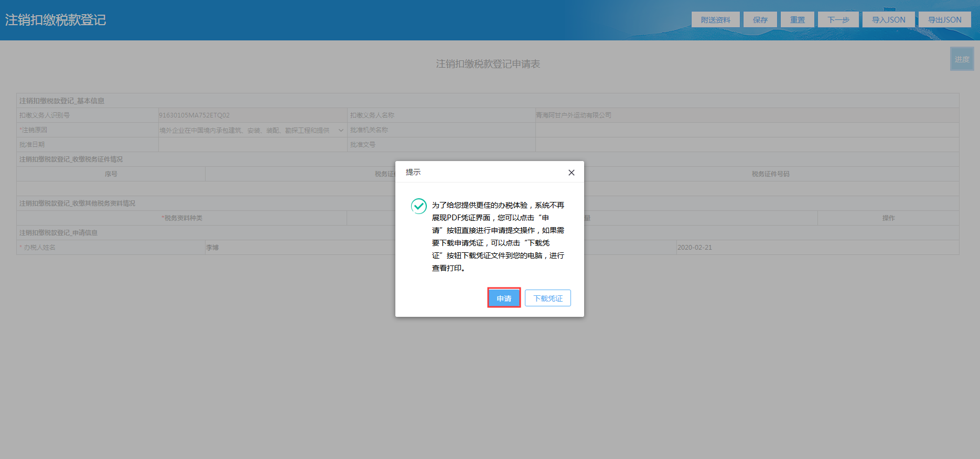Click the 操作 column header

[x=888, y=218]
